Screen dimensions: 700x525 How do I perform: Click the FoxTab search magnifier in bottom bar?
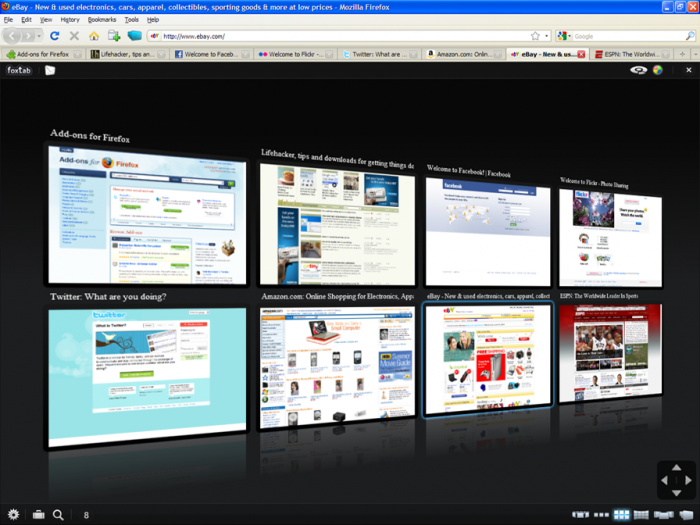58,515
